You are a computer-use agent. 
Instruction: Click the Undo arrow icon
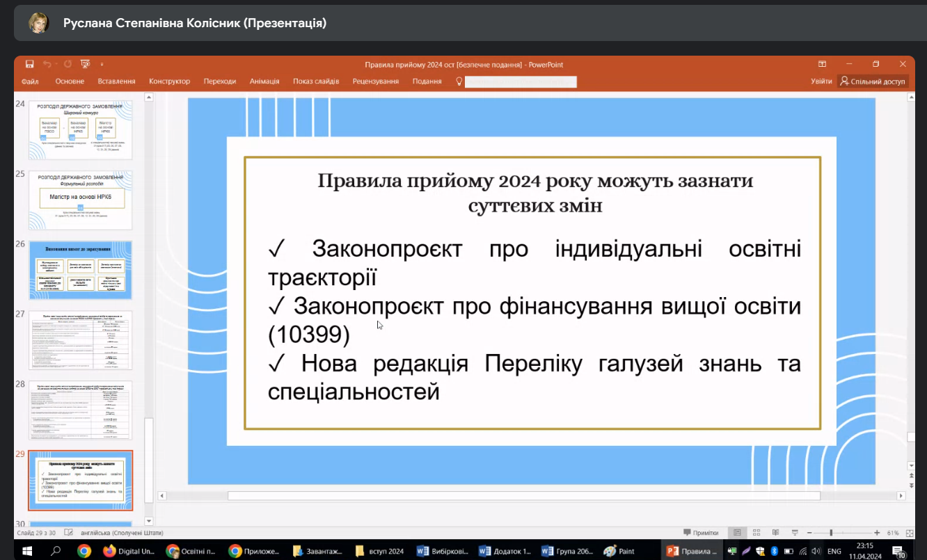[x=49, y=64]
